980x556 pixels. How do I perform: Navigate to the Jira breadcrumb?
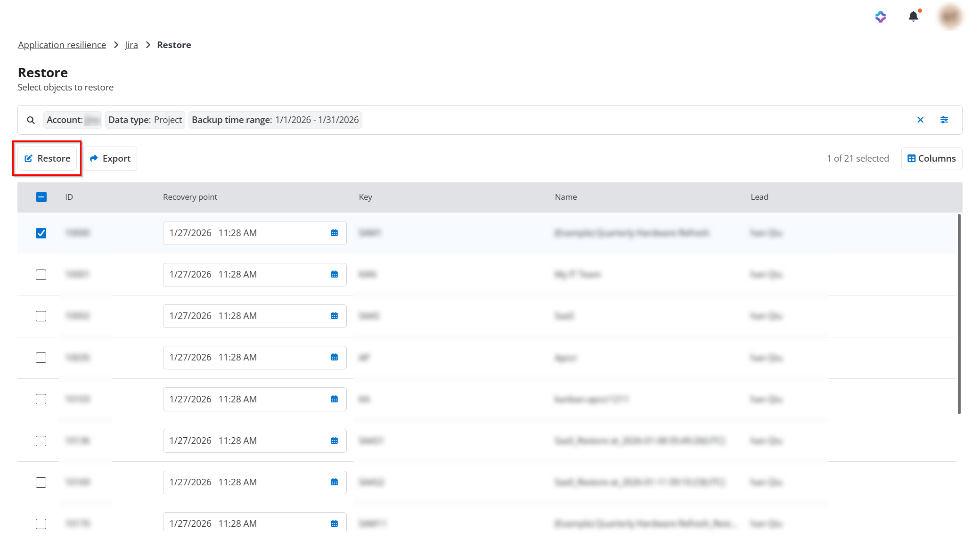[131, 45]
